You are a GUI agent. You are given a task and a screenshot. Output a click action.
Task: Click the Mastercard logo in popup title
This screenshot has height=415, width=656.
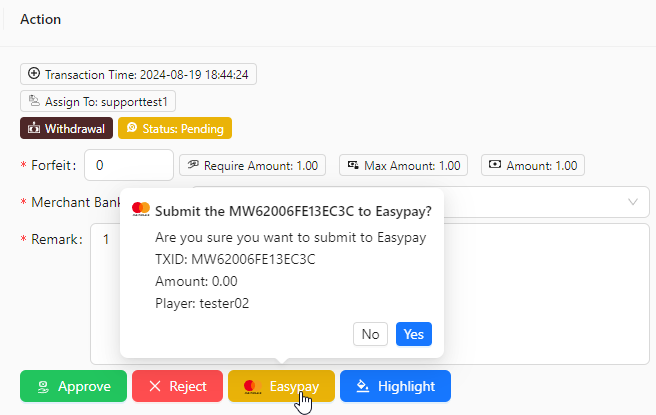click(x=141, y=209)
